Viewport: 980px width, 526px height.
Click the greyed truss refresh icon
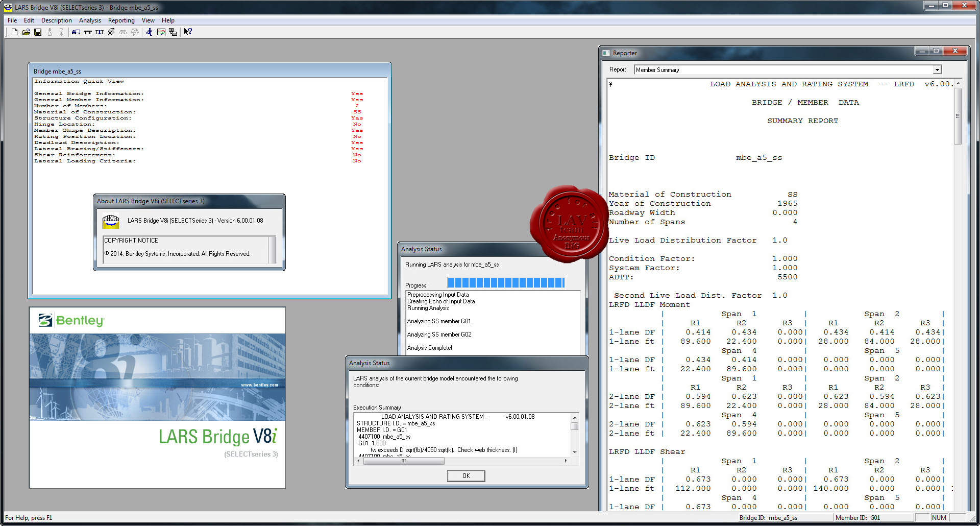point(135,32)
